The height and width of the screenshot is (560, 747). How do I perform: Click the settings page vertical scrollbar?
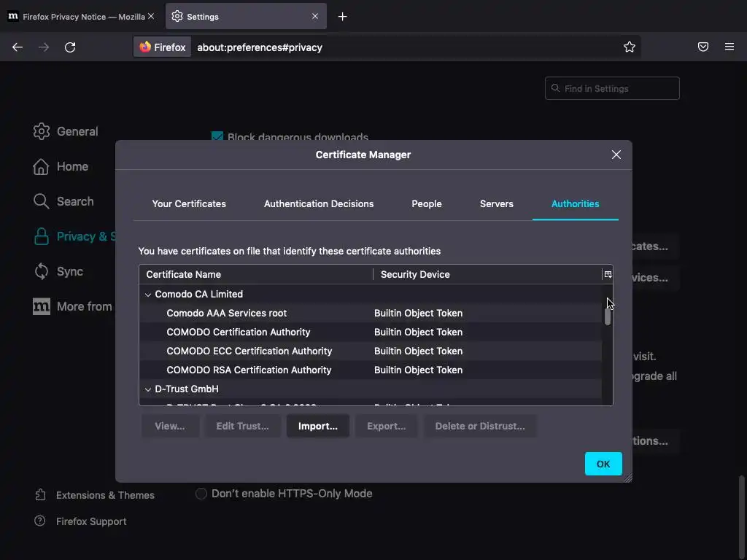741,517
